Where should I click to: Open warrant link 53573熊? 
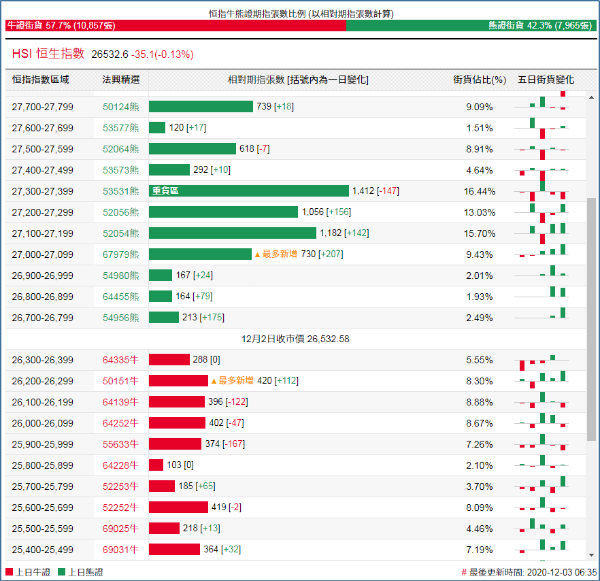click(x=121, y=170)
